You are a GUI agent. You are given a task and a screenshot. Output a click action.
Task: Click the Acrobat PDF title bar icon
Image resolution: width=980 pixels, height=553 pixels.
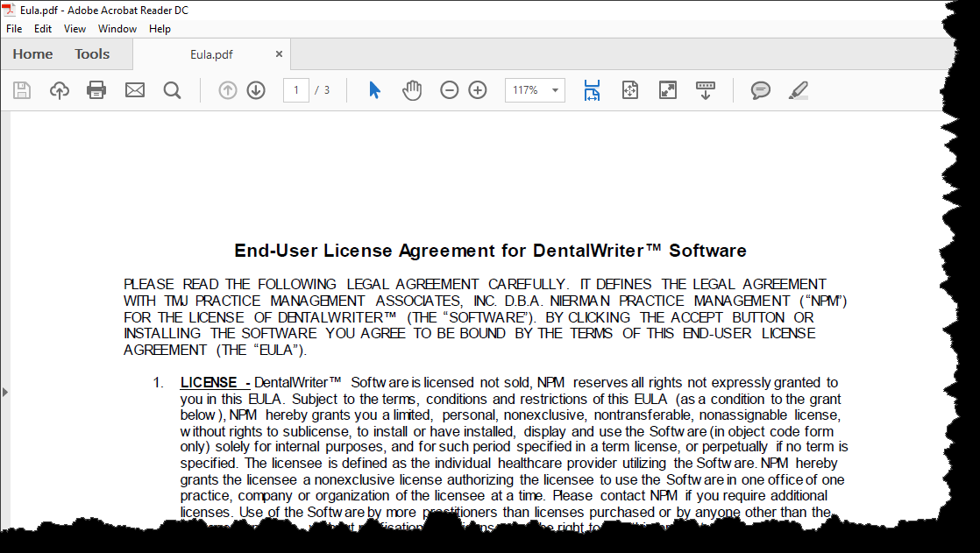(x=9, y=10)
